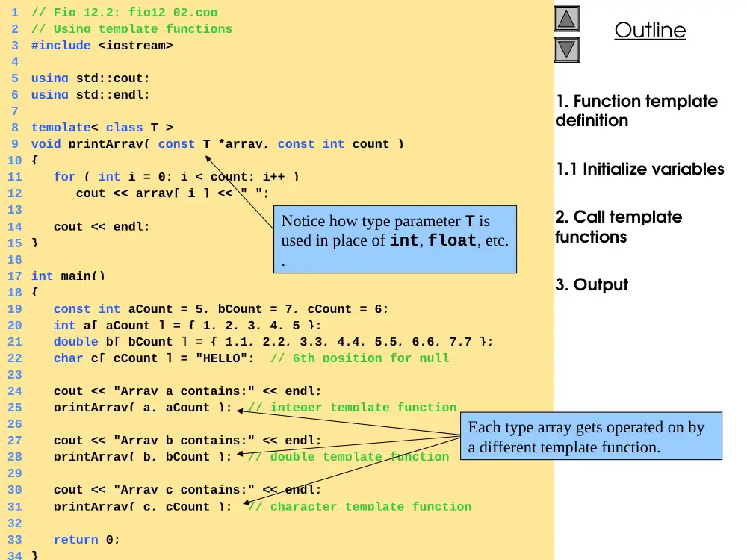Click the "Notice how type parameter T" note

tap(395, 239)
